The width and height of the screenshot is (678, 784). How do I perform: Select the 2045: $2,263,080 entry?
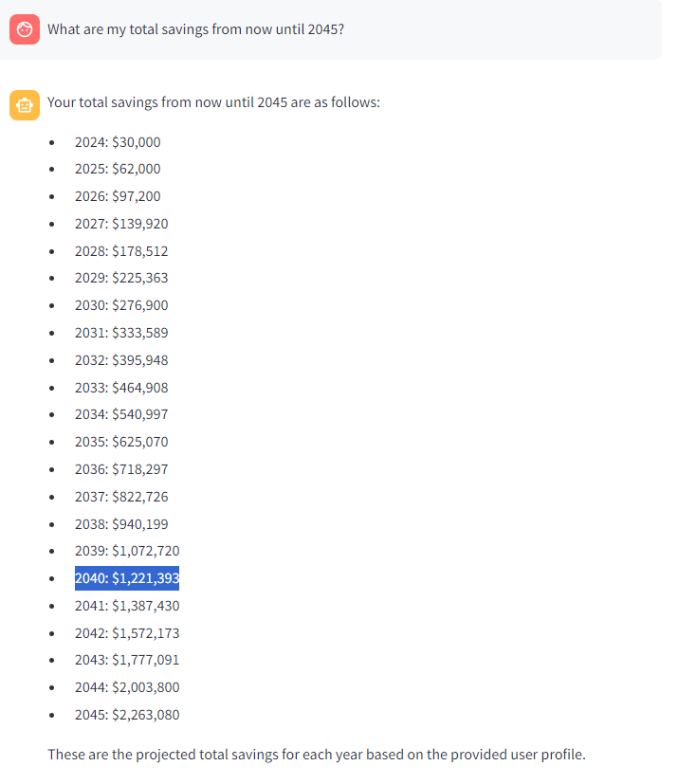pyautogui.click(x=127, y=715)
